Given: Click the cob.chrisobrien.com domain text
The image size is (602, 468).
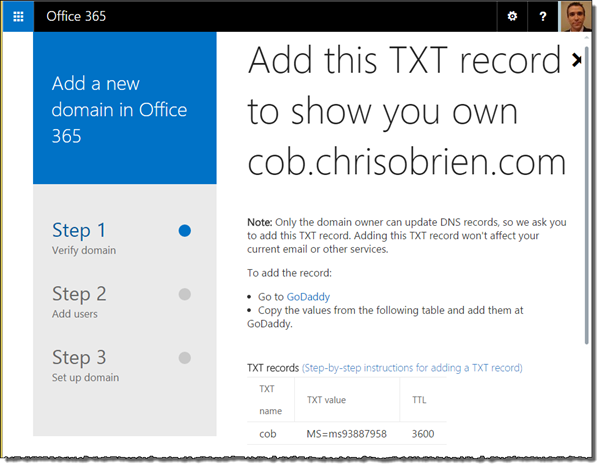Looking at the screenshot, I should coord(407,162).
